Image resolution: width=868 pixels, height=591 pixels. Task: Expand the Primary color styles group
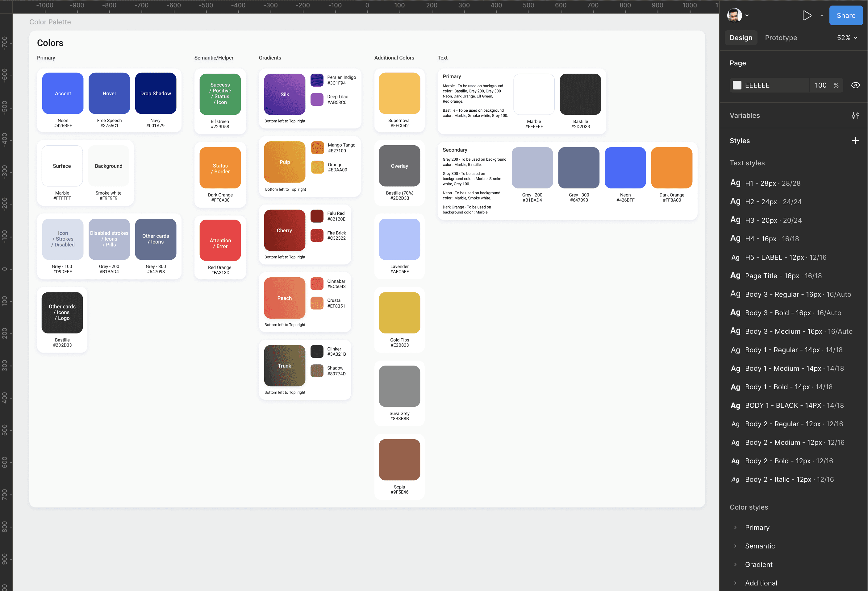pos(735,527)
